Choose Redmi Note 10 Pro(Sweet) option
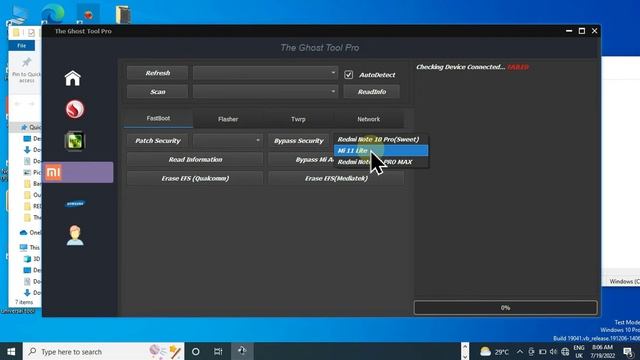 coord(381,139)
